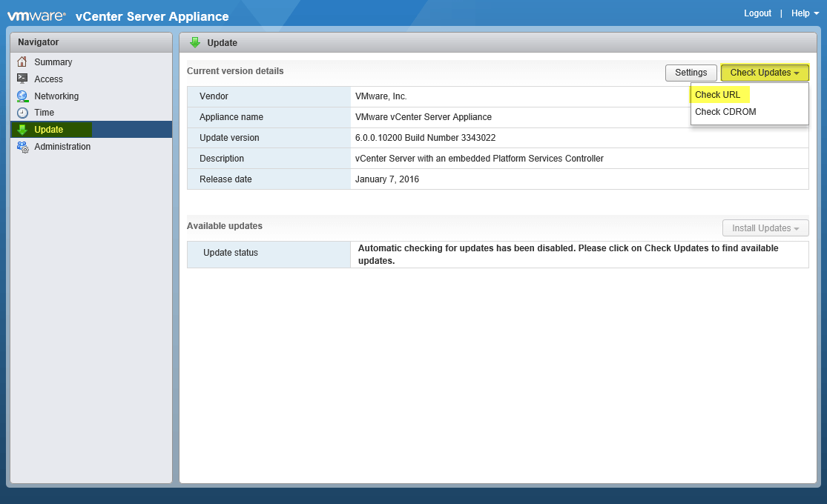The image size is (827, 504).
Task: Click the Description label cell
Action: point(269,158)
